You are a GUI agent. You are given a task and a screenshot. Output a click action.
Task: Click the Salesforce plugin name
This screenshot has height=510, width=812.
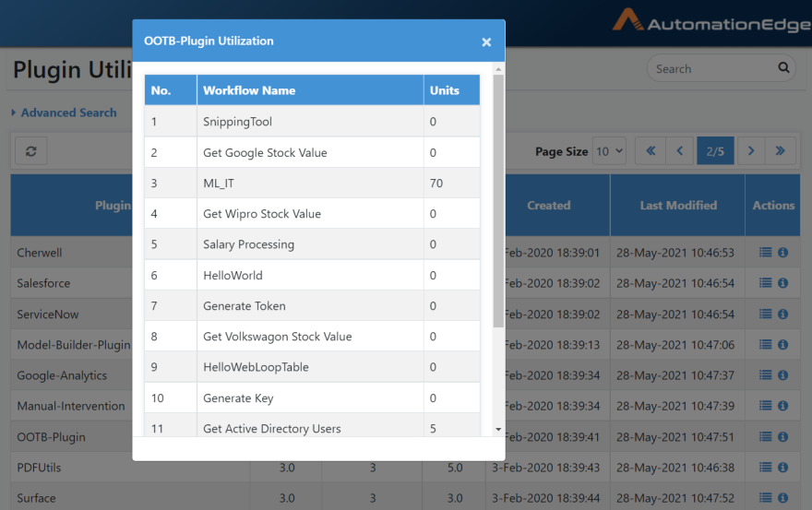coord(43,283)
